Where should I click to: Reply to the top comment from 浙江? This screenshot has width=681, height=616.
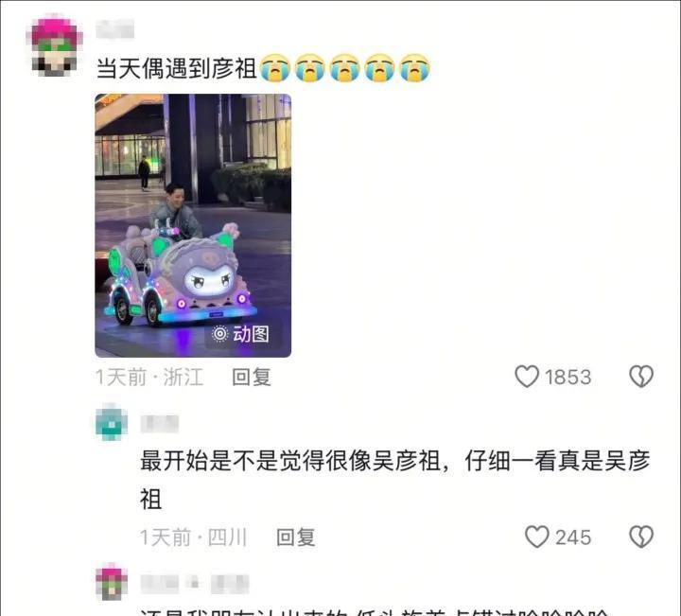(251, 377)
